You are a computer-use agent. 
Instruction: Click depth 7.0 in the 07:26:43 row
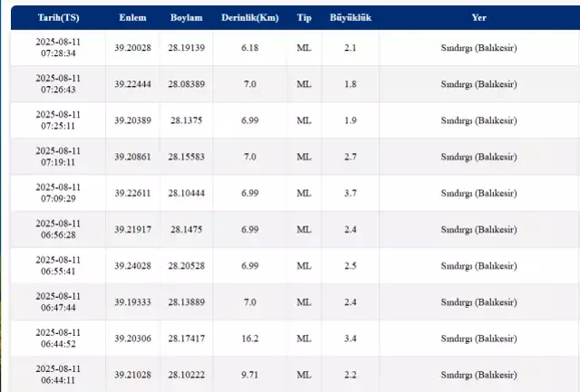(250, 84)
